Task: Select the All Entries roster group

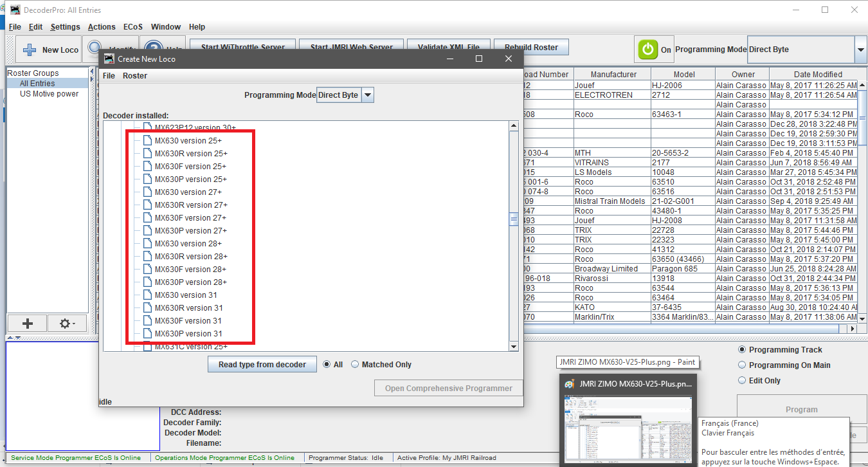Action: tap(37, 84)
